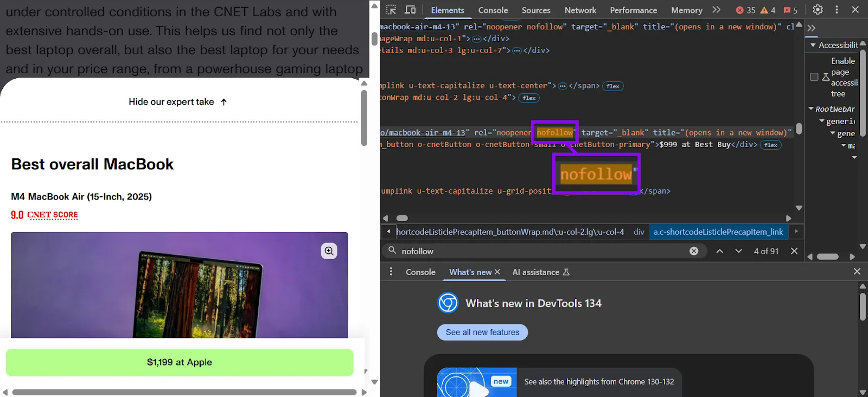Collapse the RootWebArea tree node
The image size is (868, 397).
811,109
